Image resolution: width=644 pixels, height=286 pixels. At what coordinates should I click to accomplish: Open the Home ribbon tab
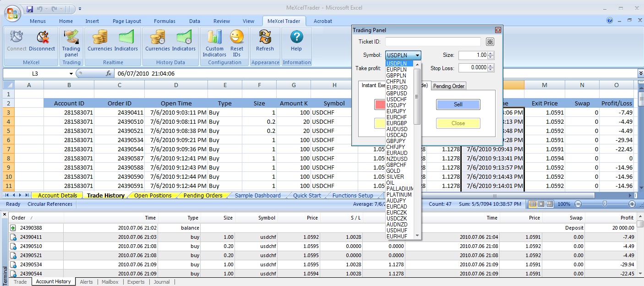click(x=66, y=21)
